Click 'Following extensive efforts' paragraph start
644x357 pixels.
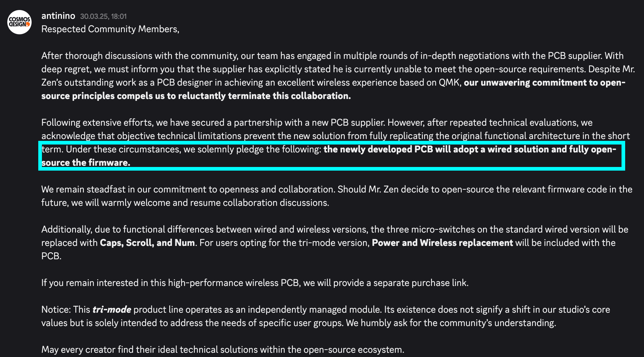pos(97,123)
